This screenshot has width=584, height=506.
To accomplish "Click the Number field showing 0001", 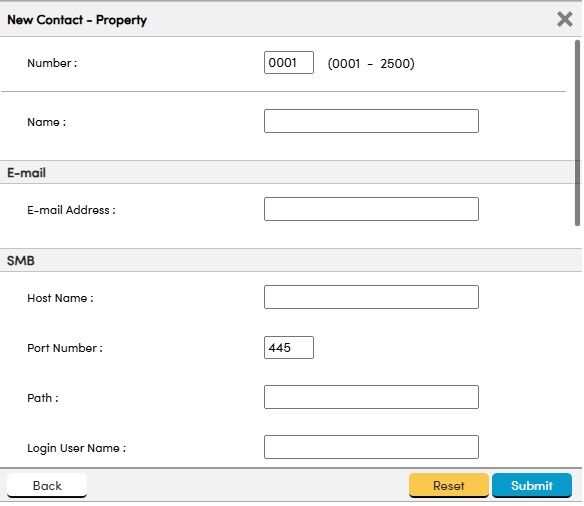I will (x=289, y=63).
